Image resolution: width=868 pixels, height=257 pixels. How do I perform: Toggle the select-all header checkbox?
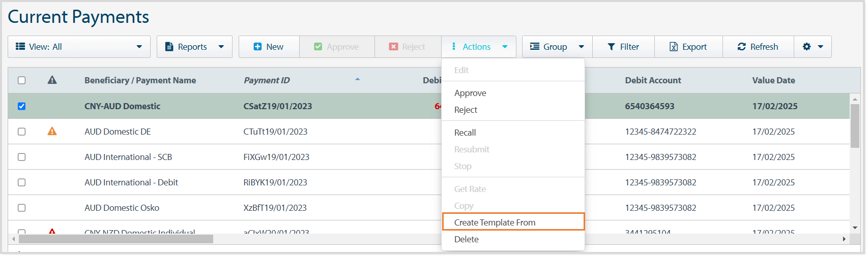pyautogui.click(x=21, y=80)
